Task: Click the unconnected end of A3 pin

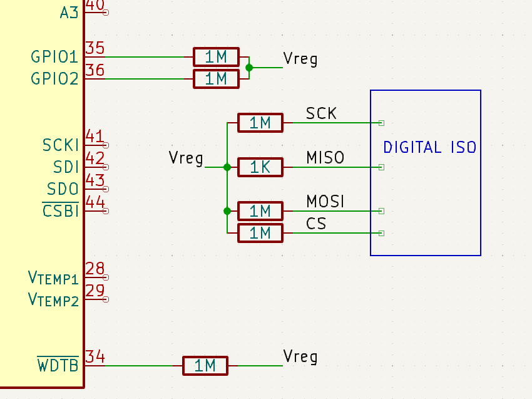Action: click(x=106, y=13)
